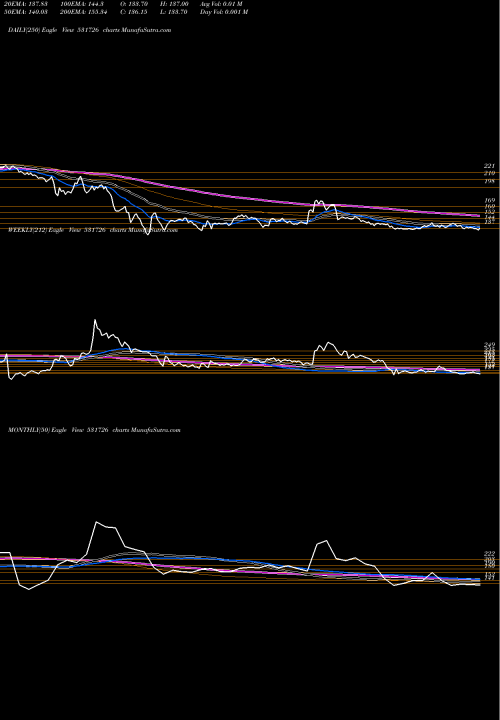Click the MONTHLY(50) chart title
500x720 pixels.
tap(94, 430)
